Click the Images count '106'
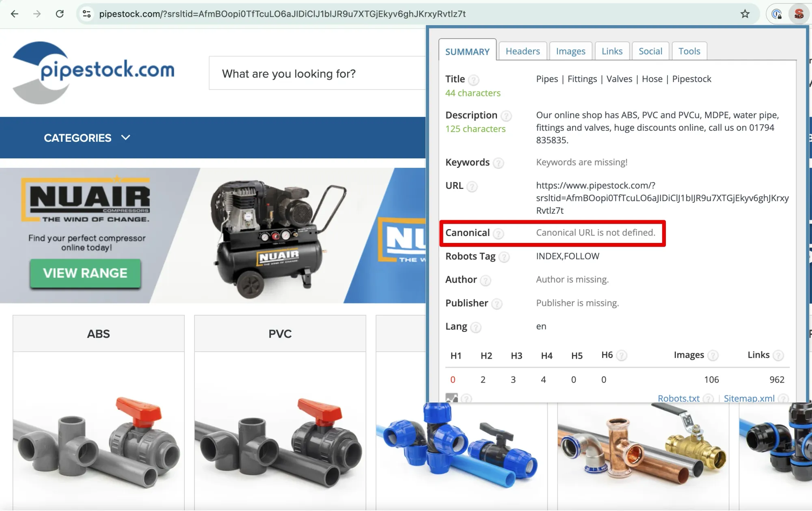 711,379
